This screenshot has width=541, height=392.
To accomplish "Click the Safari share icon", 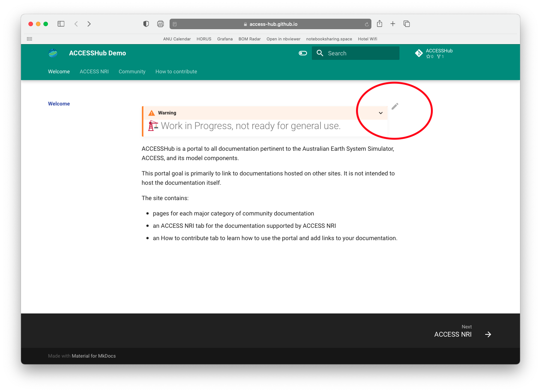I will pyautogui.click(x=379, y=24).
